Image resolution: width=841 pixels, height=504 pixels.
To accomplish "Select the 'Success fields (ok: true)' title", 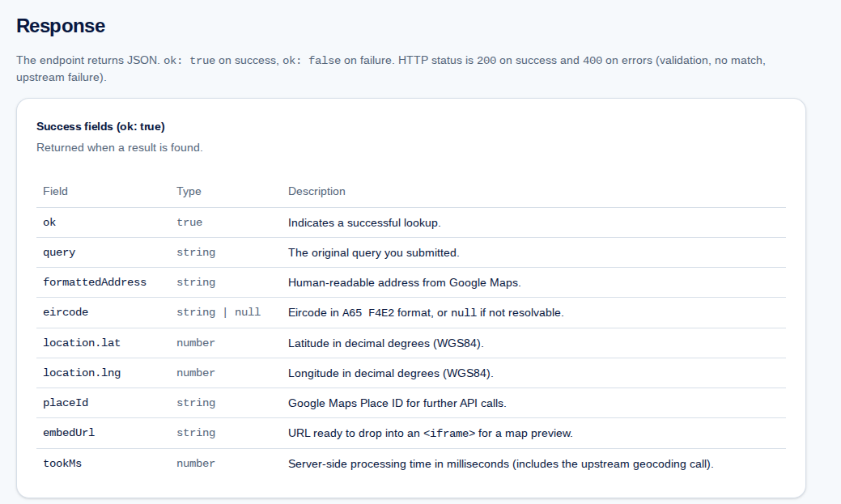I will [101, 126].
